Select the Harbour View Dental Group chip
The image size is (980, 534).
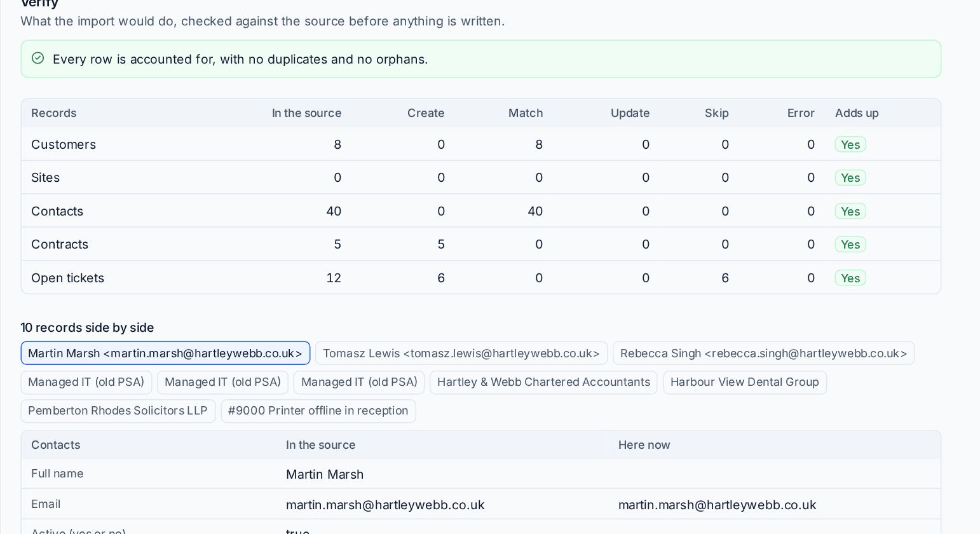pyautogui.click(x=745, y=382)
